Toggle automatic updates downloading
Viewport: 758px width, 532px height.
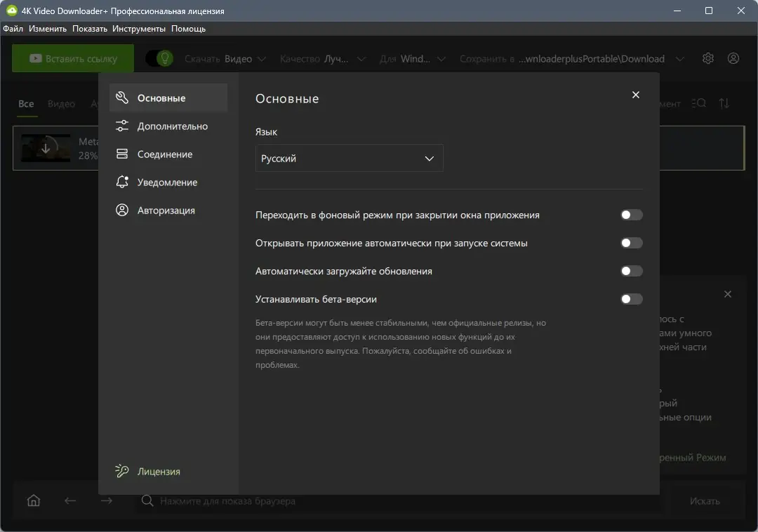pyautogui.click(x=630, y=271)
